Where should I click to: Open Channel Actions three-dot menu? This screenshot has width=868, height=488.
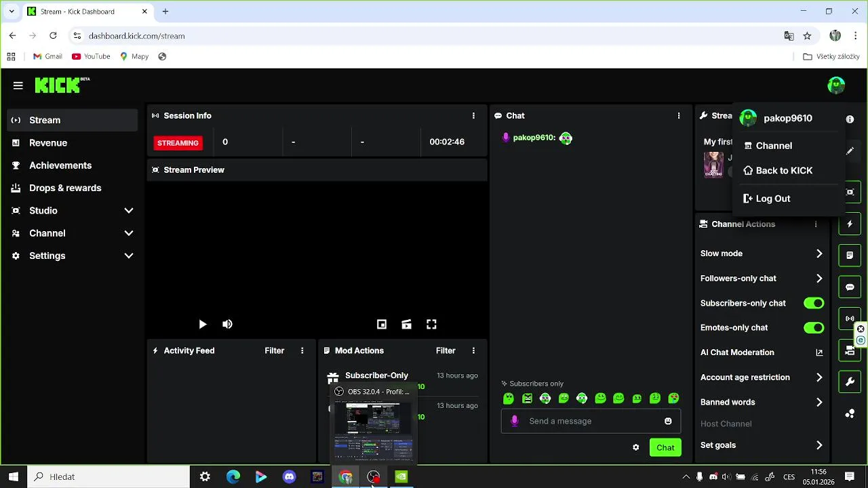(816, 224)
